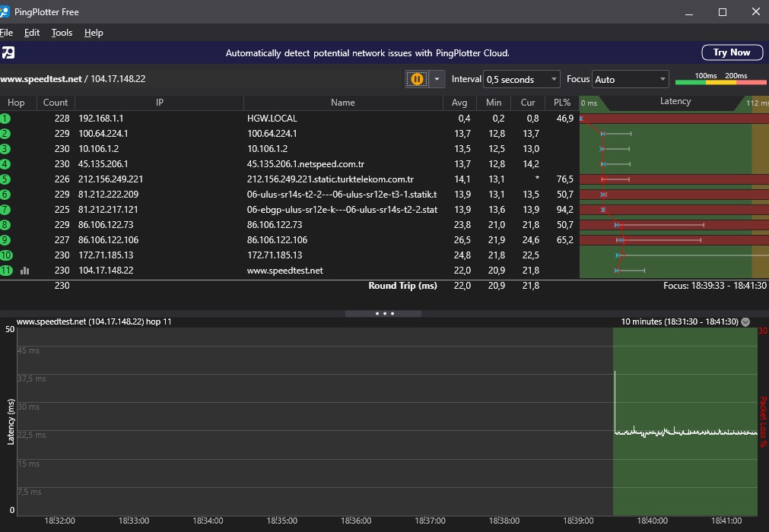Toggle the timeline graph icon on hop 11
Image resolution: width=769 pixels, height=532 pixels.
pos(25,271)
